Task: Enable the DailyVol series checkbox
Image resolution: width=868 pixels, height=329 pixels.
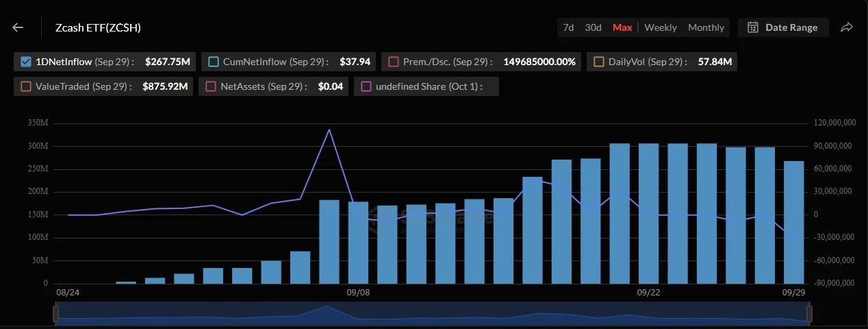Action: [599, 62]
